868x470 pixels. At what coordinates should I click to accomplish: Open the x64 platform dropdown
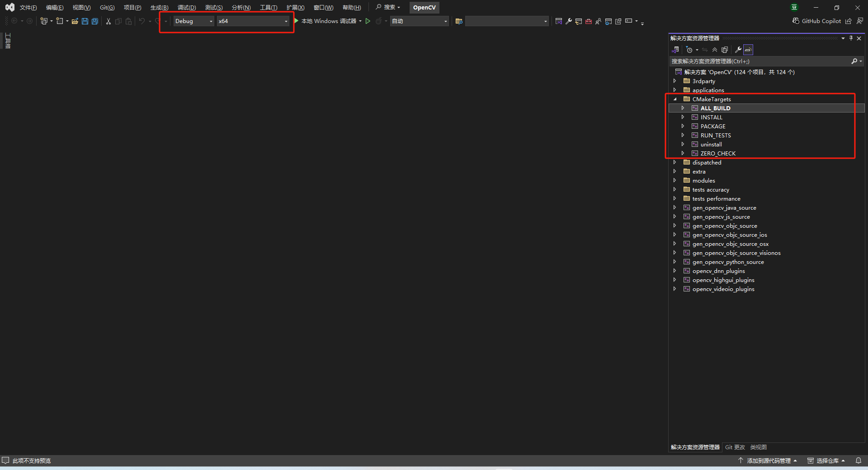(x=285, y=21)
